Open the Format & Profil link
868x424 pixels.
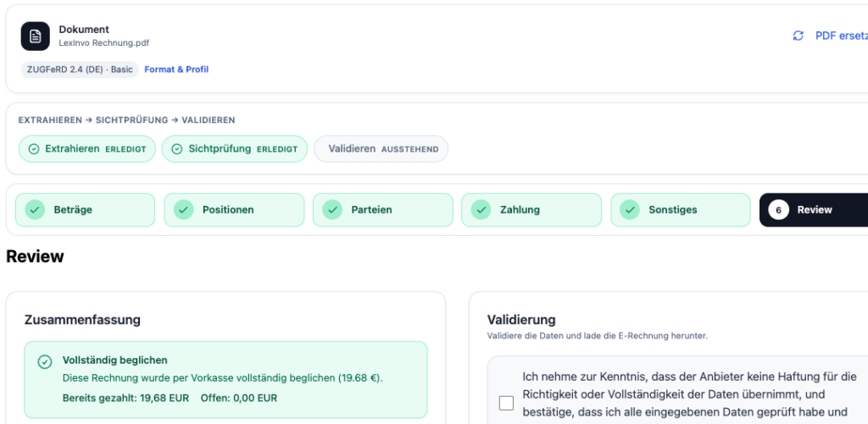[176, 70]
